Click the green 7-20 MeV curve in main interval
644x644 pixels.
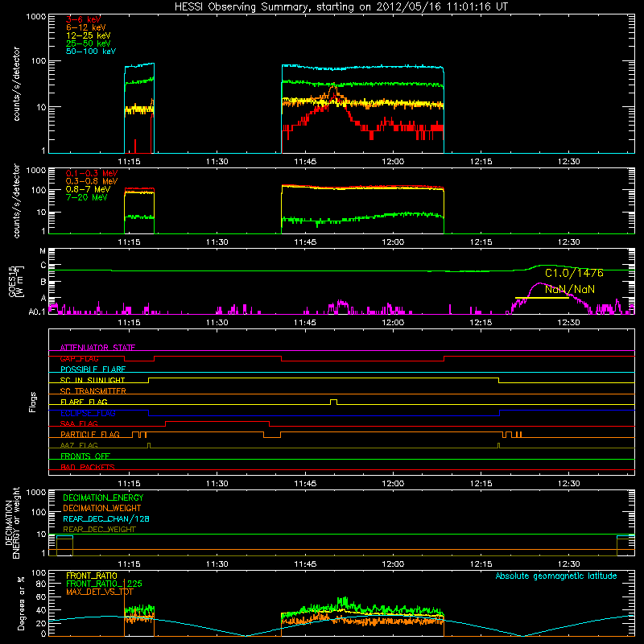[x=363, y=217]
